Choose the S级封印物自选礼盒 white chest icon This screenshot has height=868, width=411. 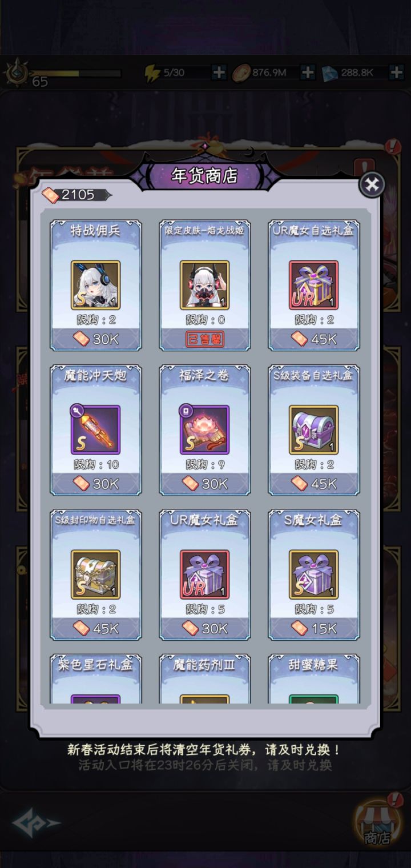tap(95, 574)
